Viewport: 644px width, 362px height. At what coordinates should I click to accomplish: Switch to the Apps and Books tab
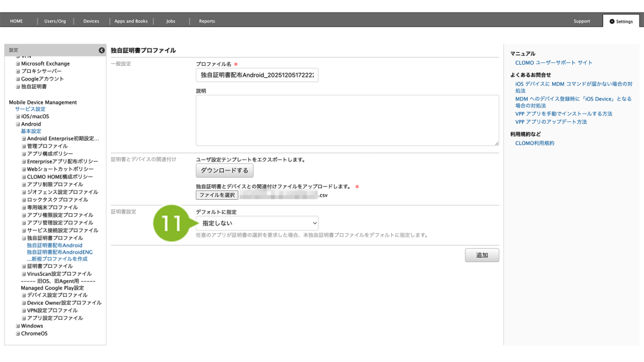click(x=131, y=21)
